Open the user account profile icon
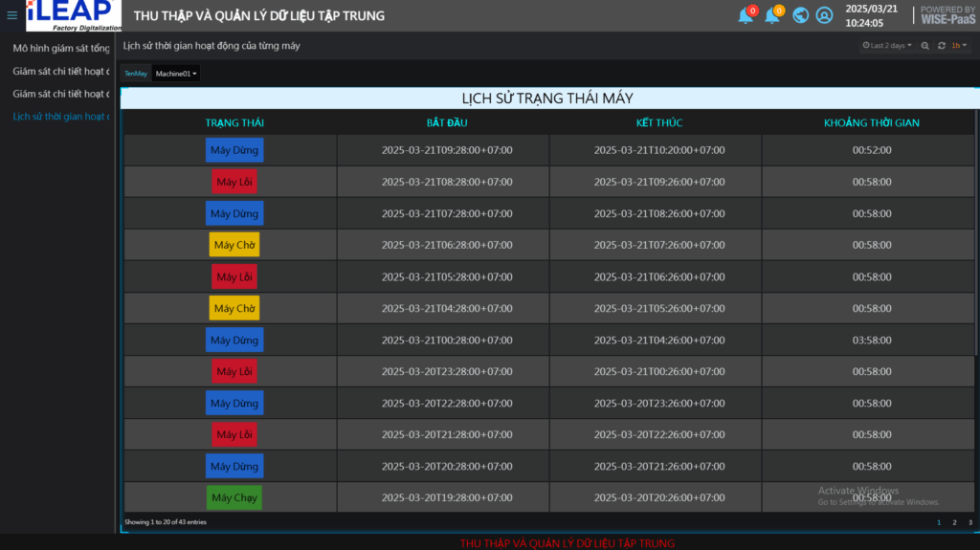 (x=824, y=15)
